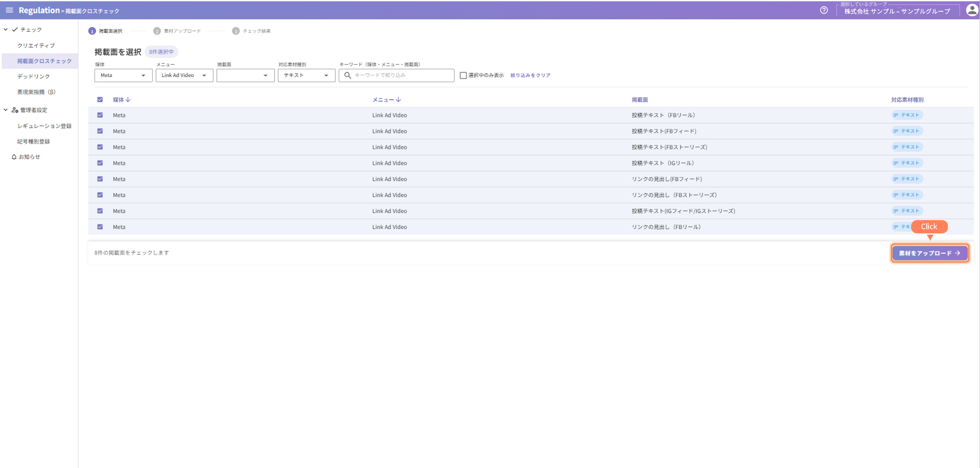The width and height of the screenshot is (980, 468).
Task: Uncheck the 投稿テキスト(FBストーリーズ) row checkbox
Action: 100,147
